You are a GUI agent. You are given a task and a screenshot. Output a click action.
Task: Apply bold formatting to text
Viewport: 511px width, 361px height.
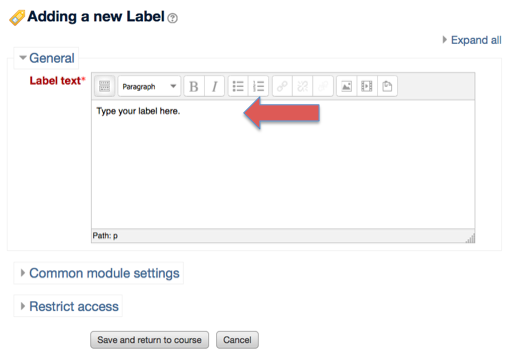tap(194, 86)
